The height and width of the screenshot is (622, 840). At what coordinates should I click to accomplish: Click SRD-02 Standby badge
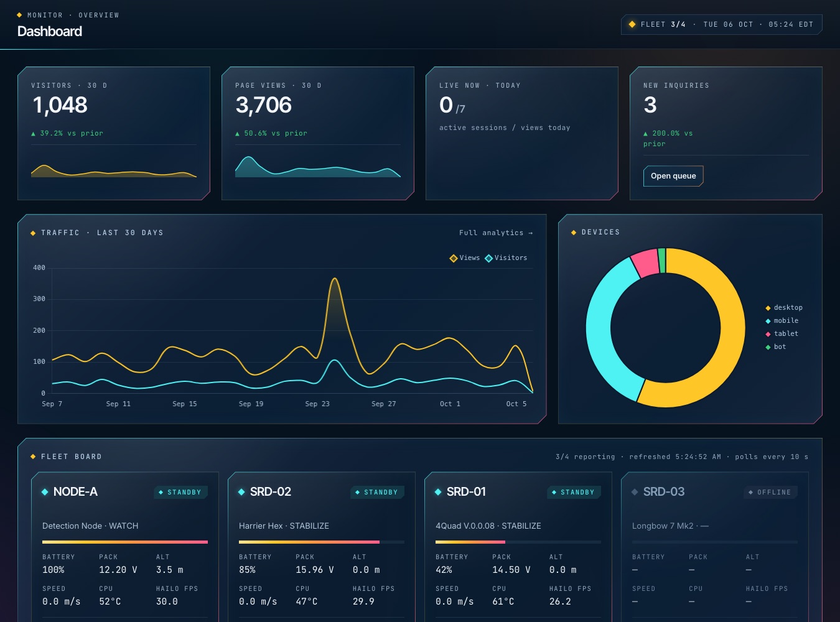pyautogui.click(x=377, y=492)
